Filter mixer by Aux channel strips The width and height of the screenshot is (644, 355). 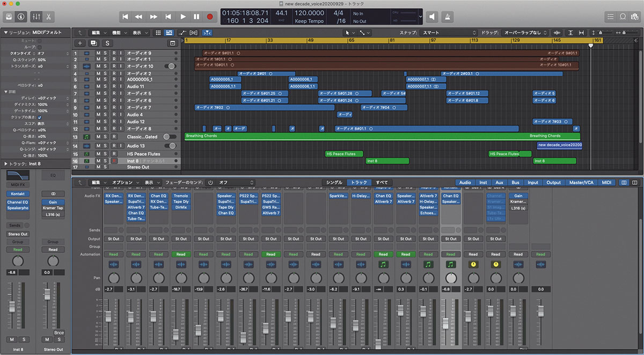pyautogui.click(x=499, y=183)
